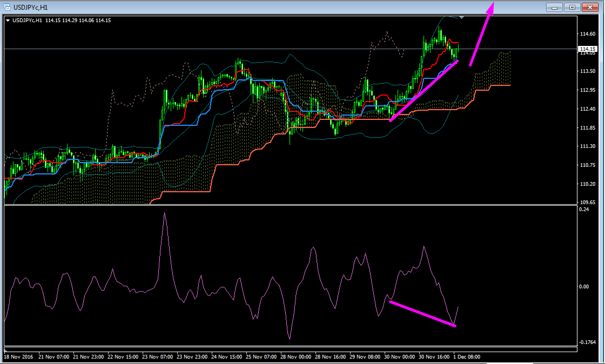Click the 1 Dec 08:00 time axis label
Image resolution: width=605 pixels, height=364 pixels.
click(466, 357)
